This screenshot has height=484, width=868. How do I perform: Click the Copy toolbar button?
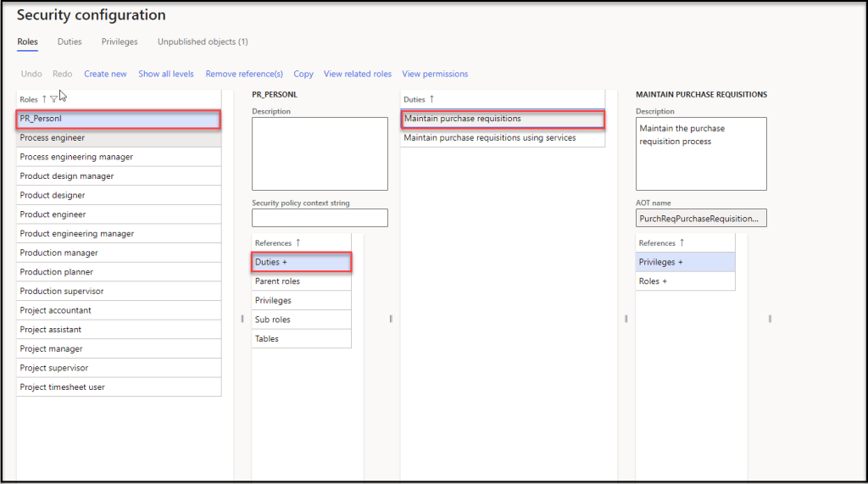click(x=303, y=74)
